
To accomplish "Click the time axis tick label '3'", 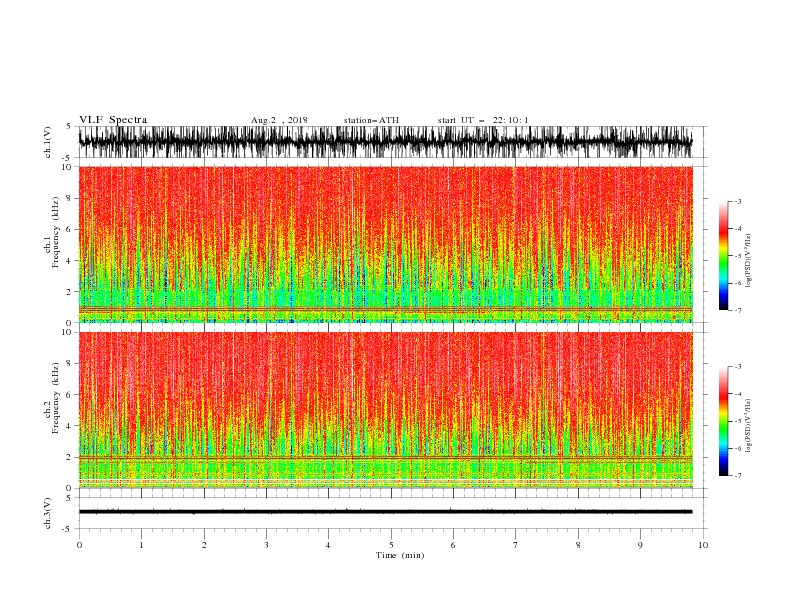I will (266, 545).
